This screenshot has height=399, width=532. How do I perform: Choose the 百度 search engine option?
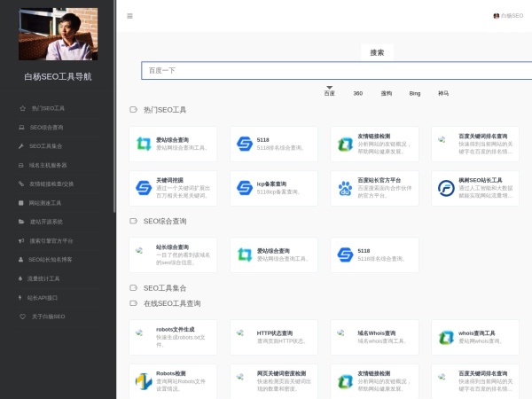(x=329, y=93)
